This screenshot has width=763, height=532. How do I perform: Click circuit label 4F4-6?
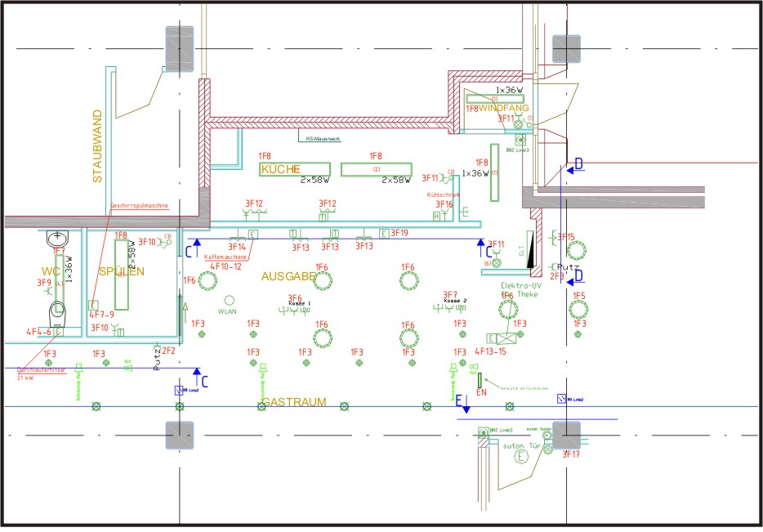(38, 332)
